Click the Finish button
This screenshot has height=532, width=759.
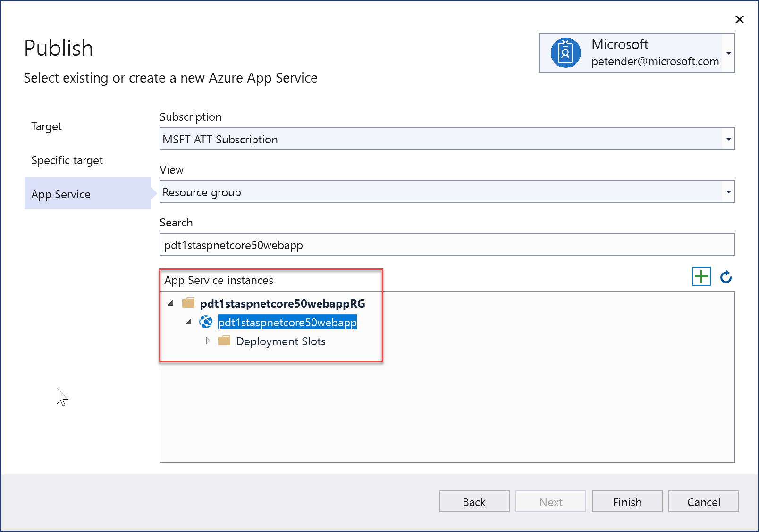point(627,501)
